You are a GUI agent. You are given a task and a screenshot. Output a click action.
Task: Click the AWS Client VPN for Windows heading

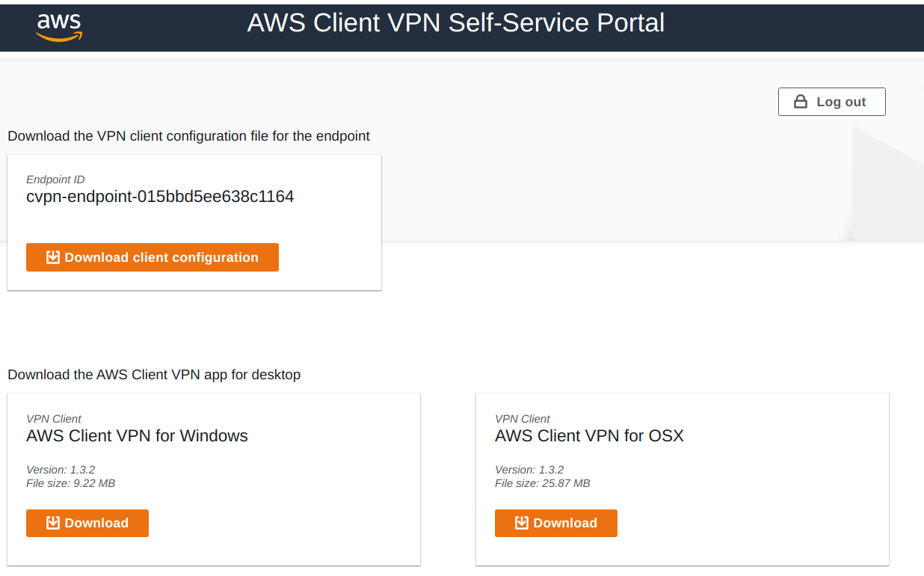(137, 435)
